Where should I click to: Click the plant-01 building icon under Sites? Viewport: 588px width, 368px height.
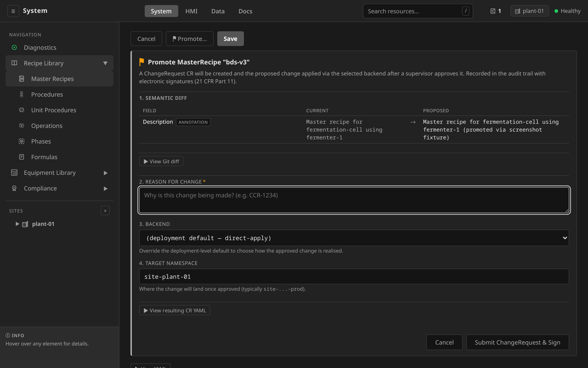(x=25, y=224)
